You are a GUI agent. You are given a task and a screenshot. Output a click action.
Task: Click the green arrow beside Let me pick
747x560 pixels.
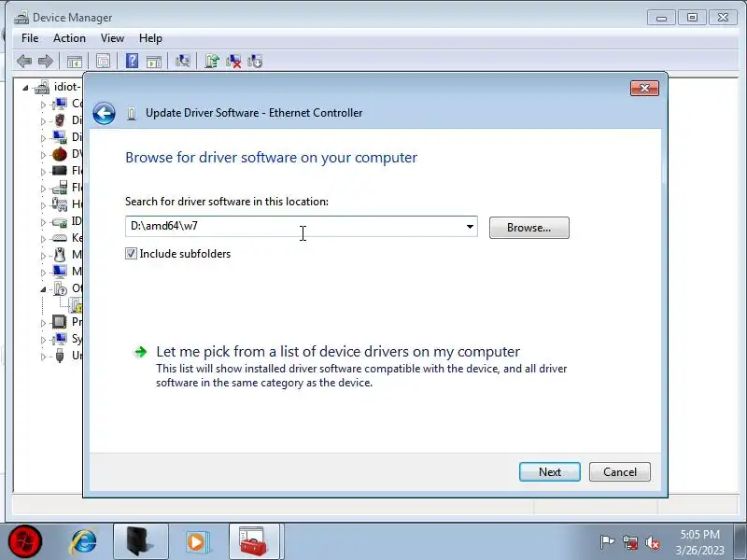tap(141, 352)
